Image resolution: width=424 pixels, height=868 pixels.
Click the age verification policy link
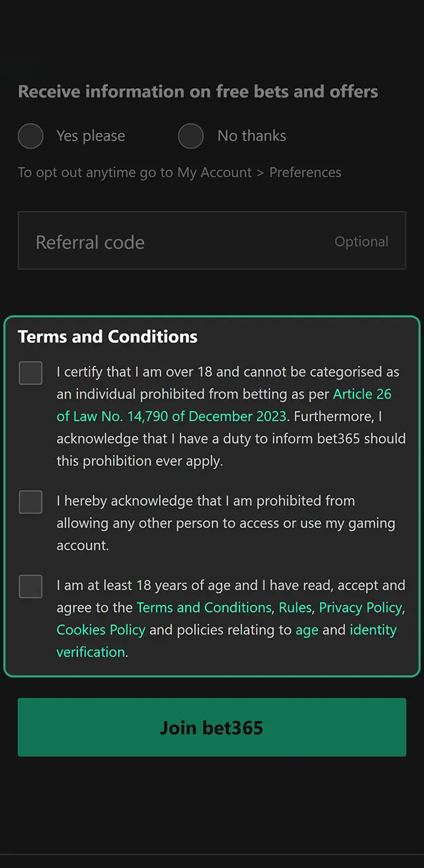click(307, 630)
